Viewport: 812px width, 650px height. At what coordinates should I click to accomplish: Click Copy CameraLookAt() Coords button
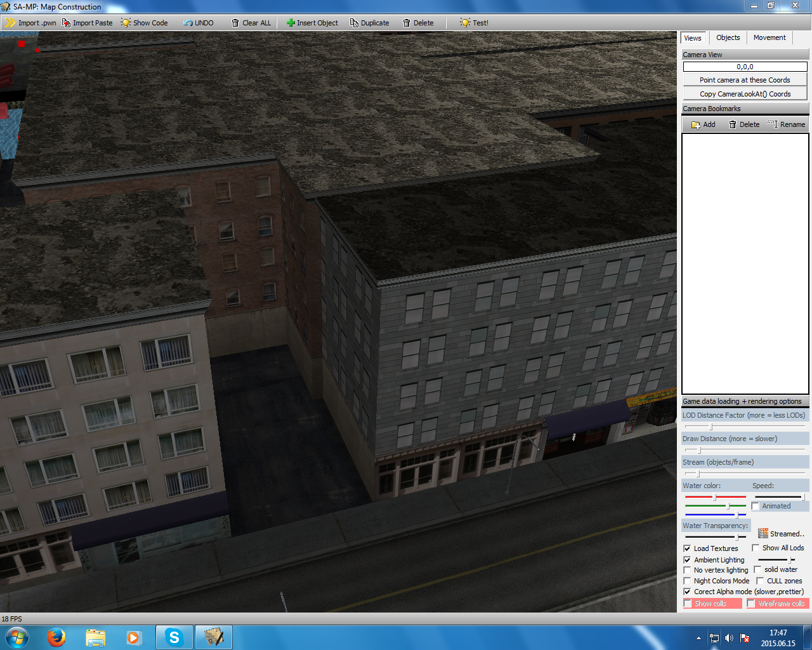[745, 94]
